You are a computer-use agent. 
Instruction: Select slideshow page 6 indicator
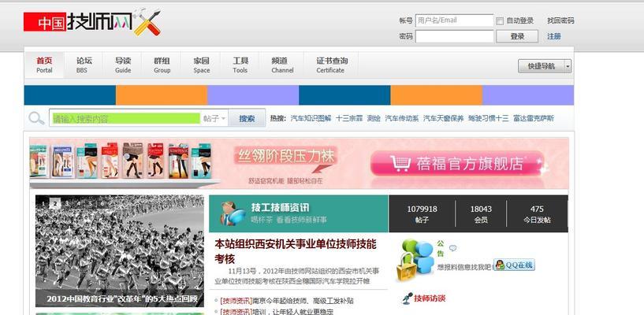click(x=102, y=203)
